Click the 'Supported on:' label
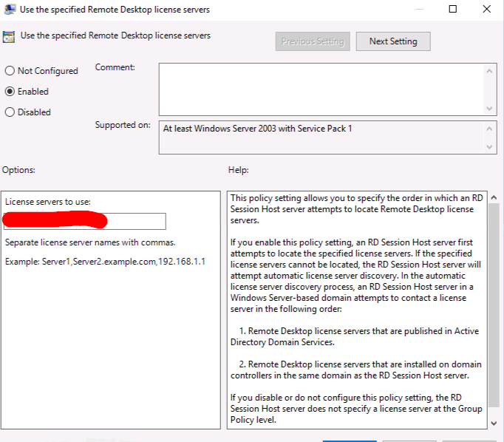Screen dimensions: 504x442 123,125
